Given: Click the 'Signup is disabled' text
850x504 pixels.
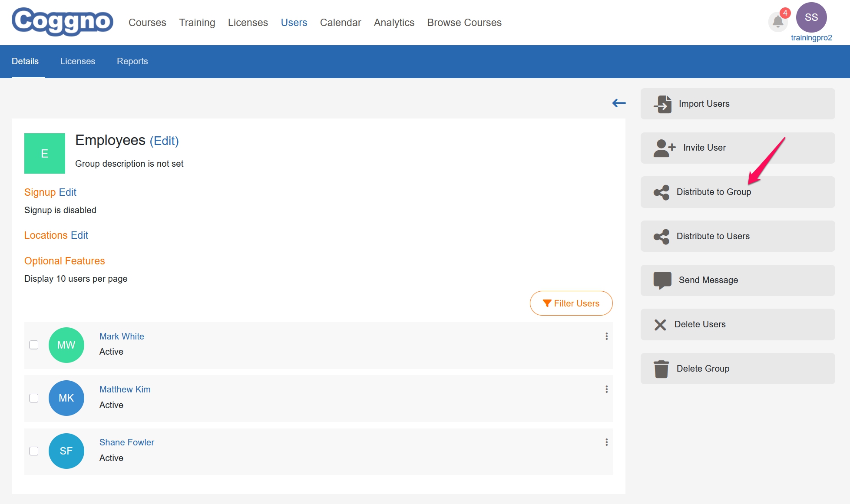Looking at the screenshot, I should 60,210.
